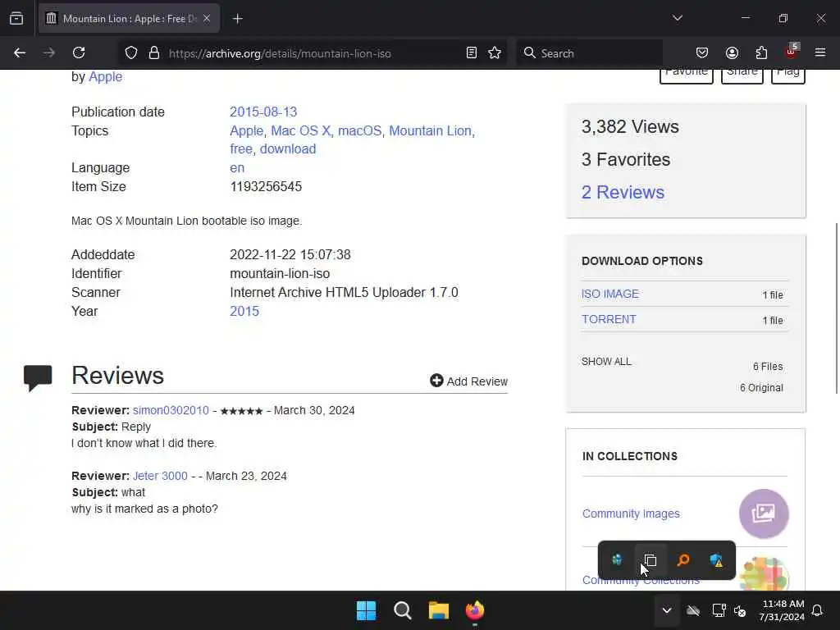Click the overlapping squares tray overflow icon

651,559
